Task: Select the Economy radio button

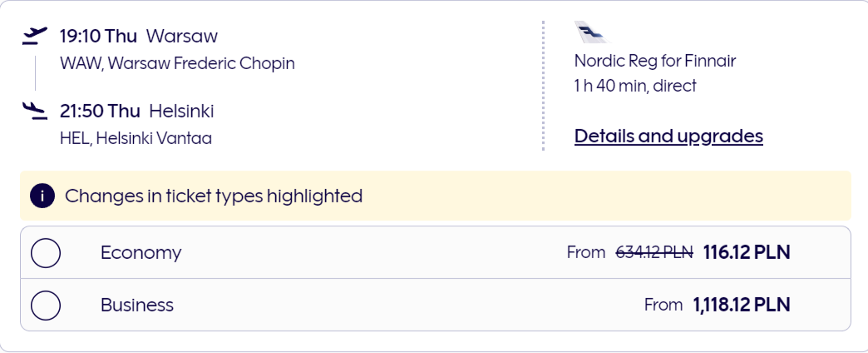Action: [46, 252]
